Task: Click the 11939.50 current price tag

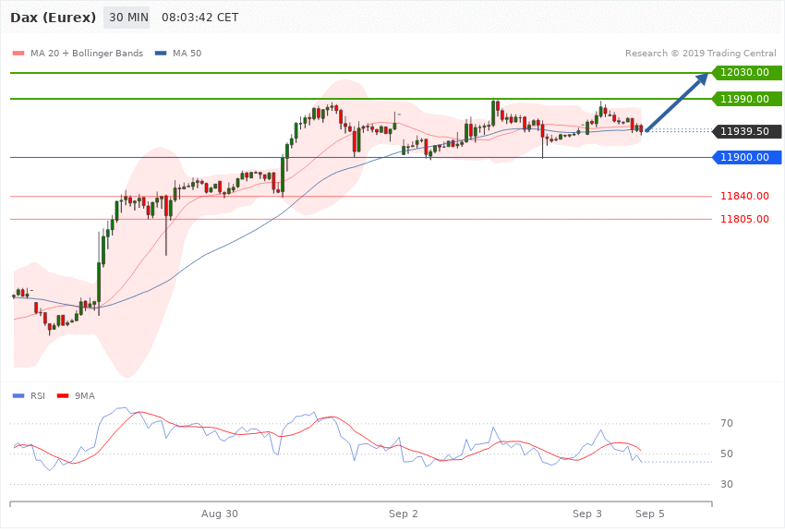Action: point(747,132)
